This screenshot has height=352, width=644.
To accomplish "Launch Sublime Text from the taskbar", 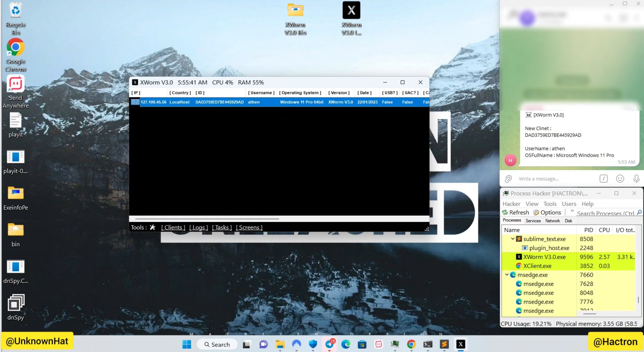I will (x=444, y=344).
